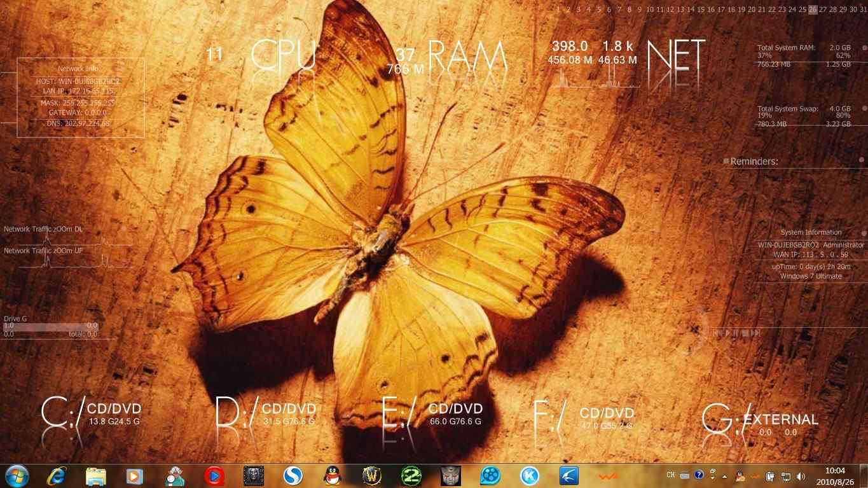Skip to the next track in the music widget

[x=755, y=333]
